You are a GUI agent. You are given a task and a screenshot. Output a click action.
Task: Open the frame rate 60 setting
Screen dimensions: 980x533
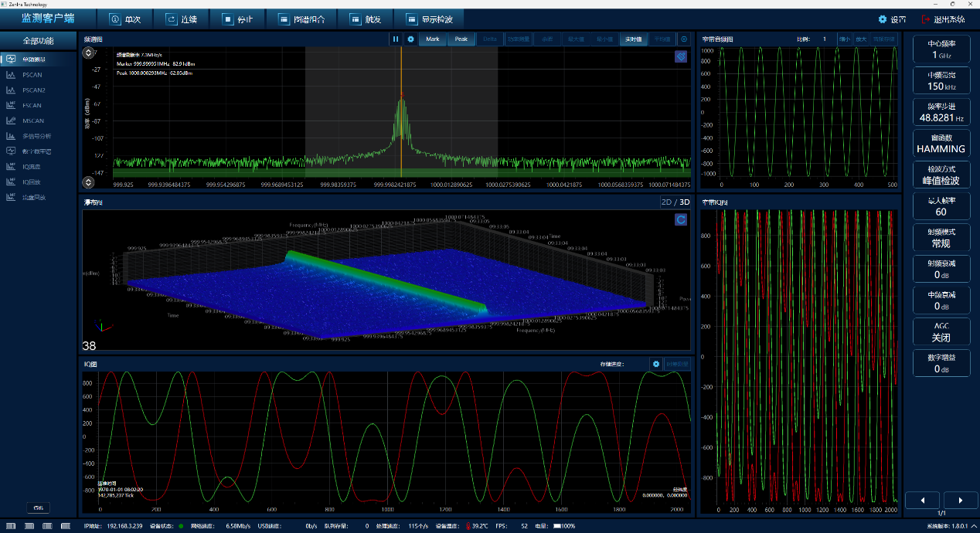[x=941, y=206]
